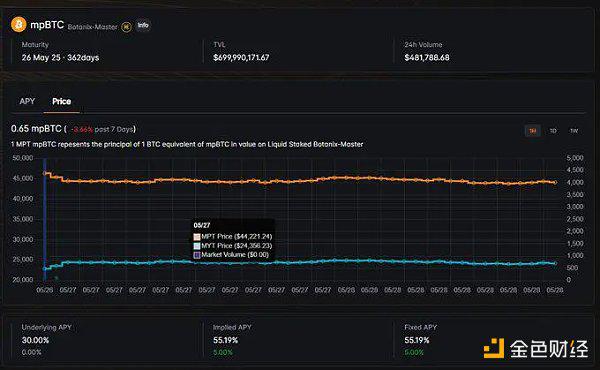
Task: Click the last blue MYT data point
Action: point(555,263)
